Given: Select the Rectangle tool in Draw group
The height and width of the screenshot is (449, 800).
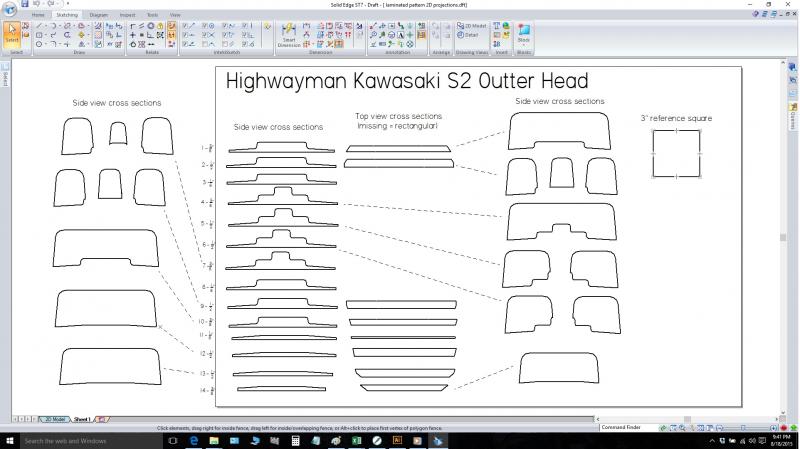Looking at the screenshot, I should [x=39, y=35].
